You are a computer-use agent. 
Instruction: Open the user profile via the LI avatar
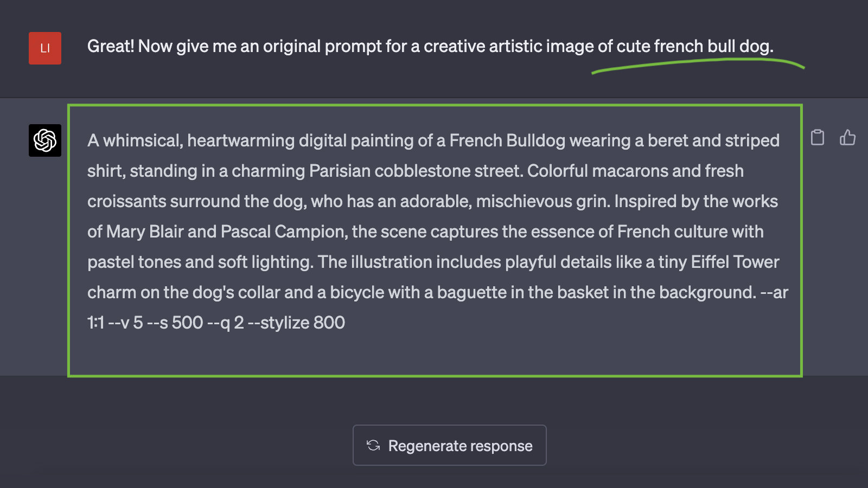coord(45,48)
